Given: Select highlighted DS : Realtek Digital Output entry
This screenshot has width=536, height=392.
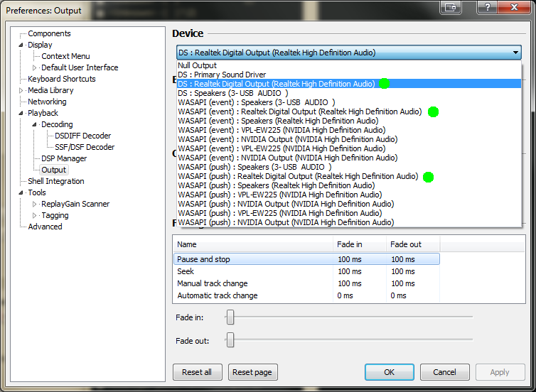Looking at the screenshot, I should (349, 84).
